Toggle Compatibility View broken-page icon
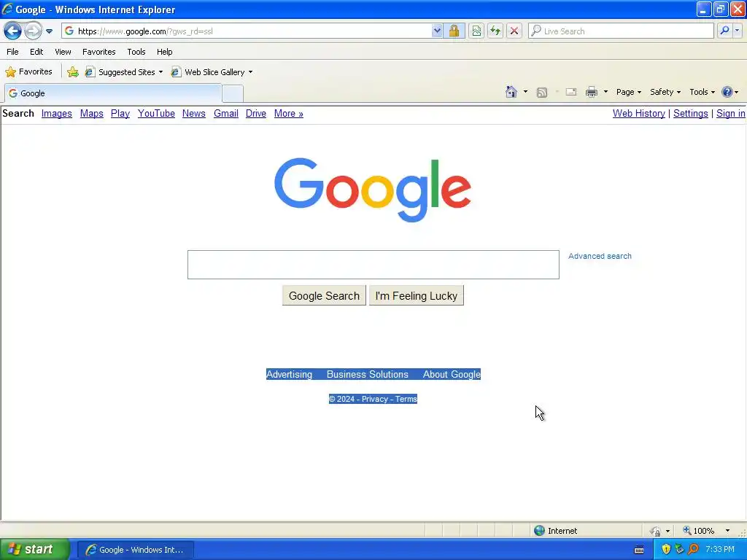 (476, 31)
